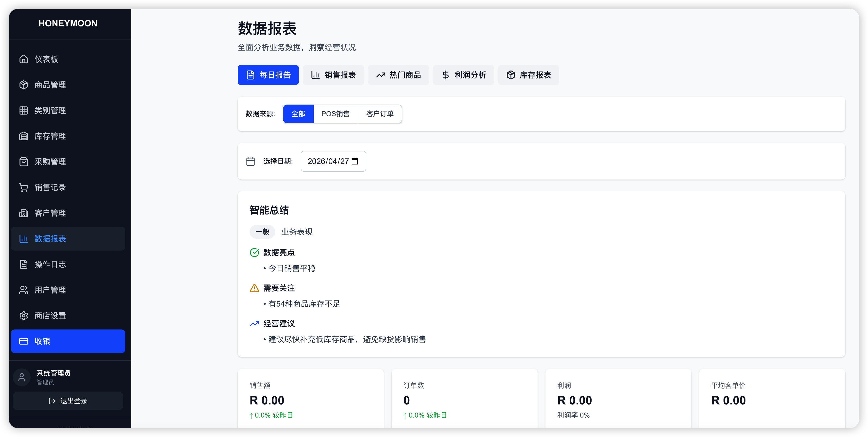Click the 一般 performance badge
The height and width of the screenshot is (437, 868).
pos(262,232)
